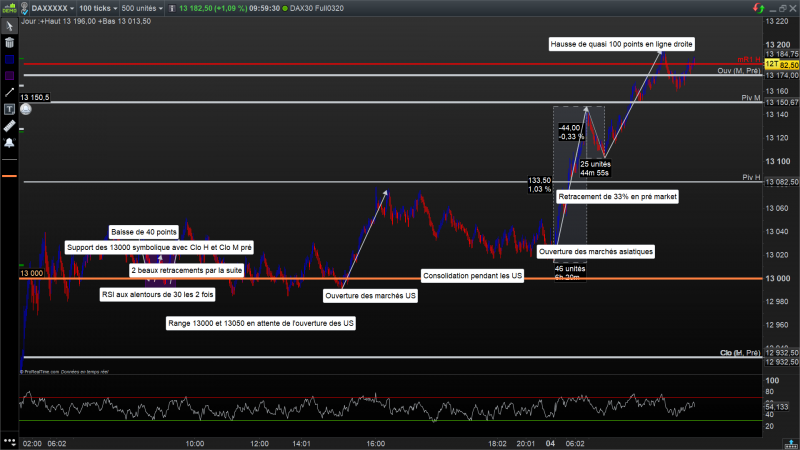800x450 pixels.
Task: Click the info icon next to the price
Action: pyautogui.click(x=172, y=8)
